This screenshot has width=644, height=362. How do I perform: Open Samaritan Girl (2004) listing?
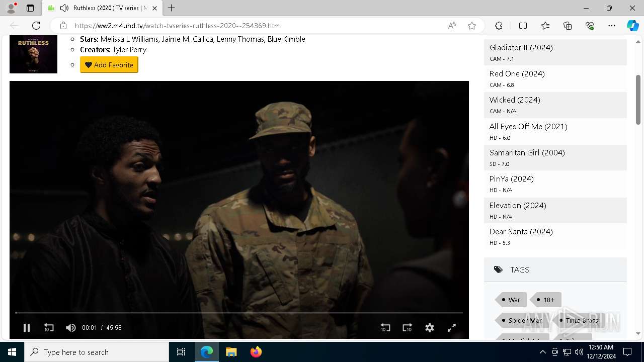click(555, 157)
